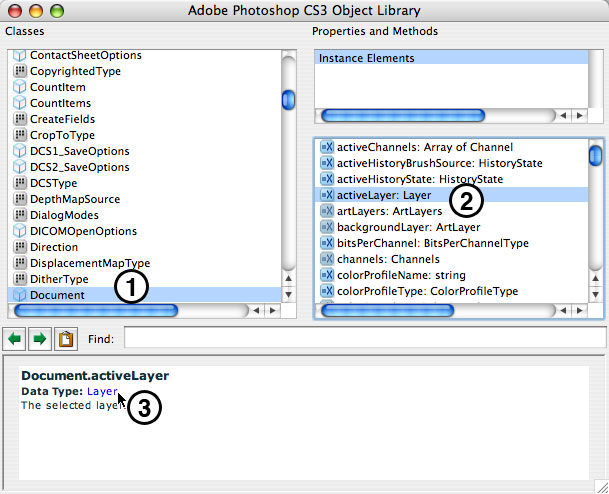Click the Classes list scroll-left arrow

(256, 310)
